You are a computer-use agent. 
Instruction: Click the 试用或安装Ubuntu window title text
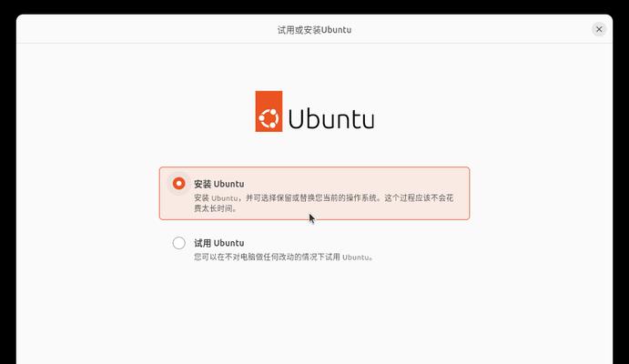(315, 30)
